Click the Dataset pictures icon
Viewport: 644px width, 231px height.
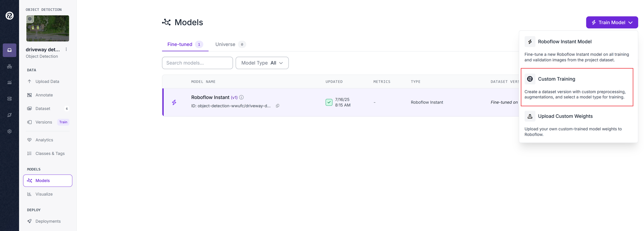click(29, 108)
